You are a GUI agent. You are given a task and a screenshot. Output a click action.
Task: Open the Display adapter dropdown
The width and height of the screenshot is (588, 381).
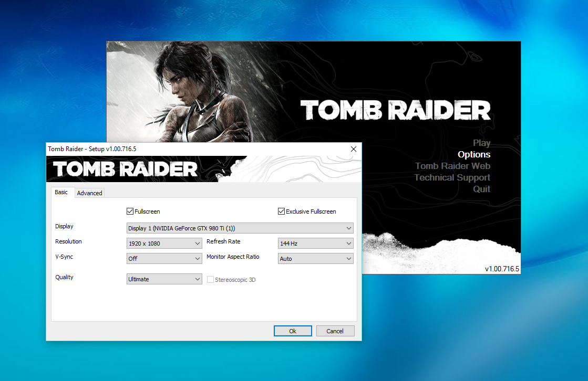240,228
